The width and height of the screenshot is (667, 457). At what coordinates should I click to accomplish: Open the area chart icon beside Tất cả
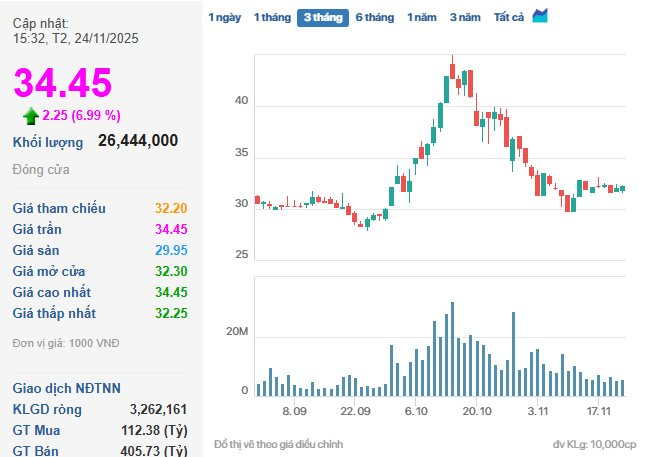point(540,16)
